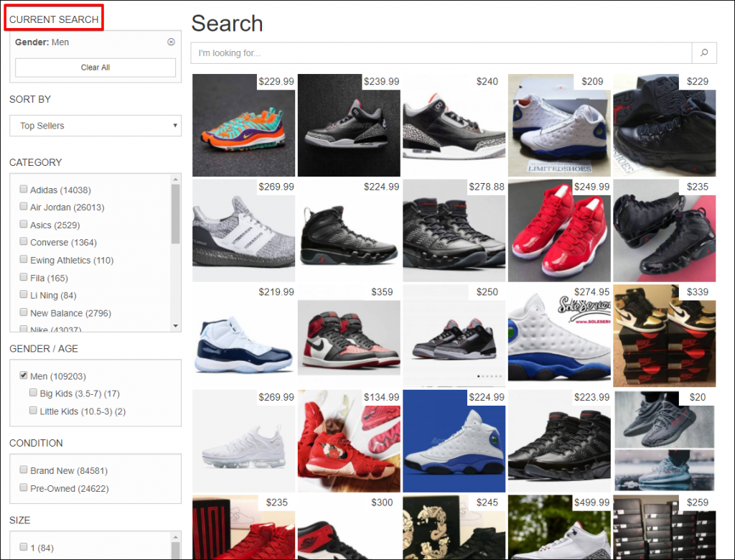Open the $245 listing with a patterned box

pos(454,527)
